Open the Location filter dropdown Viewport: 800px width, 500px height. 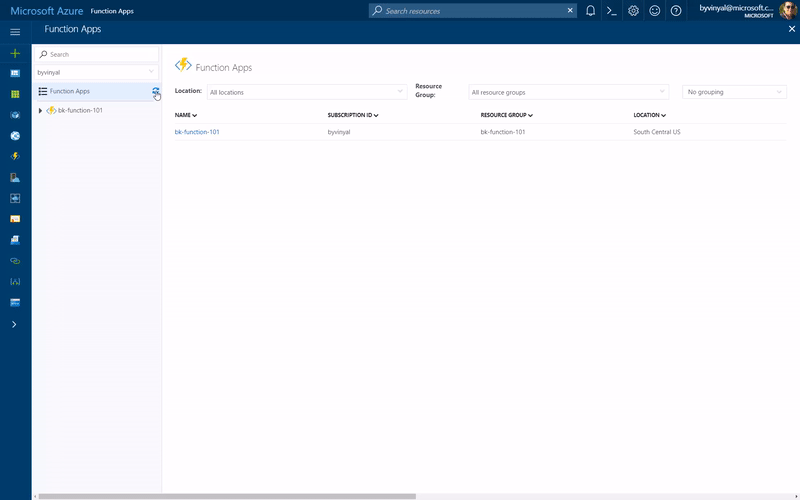(307, 92)
